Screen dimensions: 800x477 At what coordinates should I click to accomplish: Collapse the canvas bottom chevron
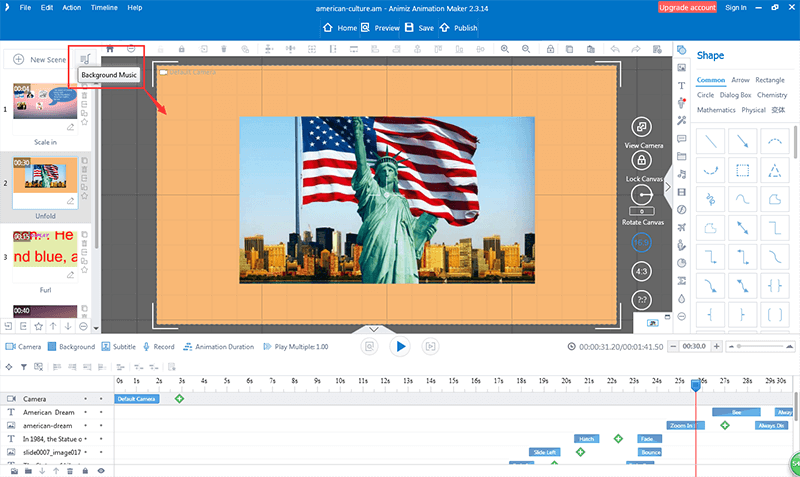(x=374, y=329)
